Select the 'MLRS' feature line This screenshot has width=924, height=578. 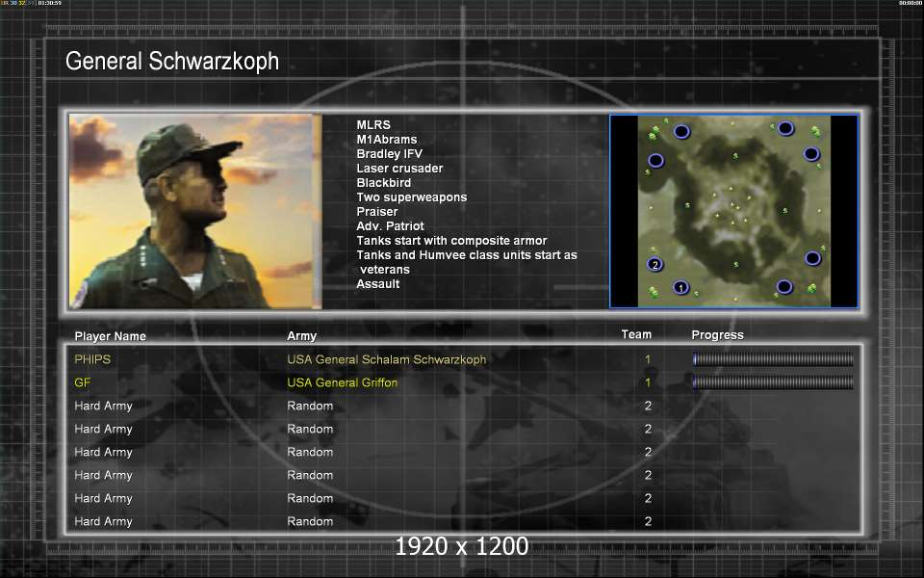click(373, 125)
